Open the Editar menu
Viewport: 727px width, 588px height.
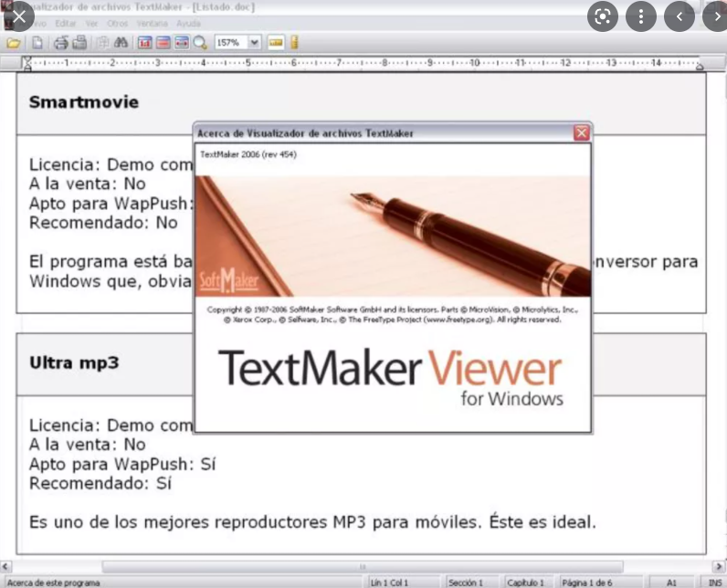tap(66, 23)
